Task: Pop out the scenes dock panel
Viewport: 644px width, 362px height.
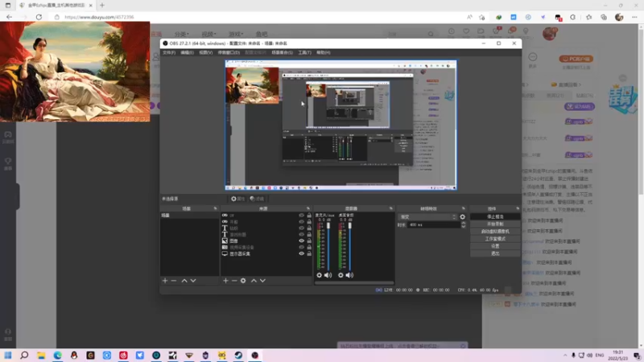Action: pos(215,208)
